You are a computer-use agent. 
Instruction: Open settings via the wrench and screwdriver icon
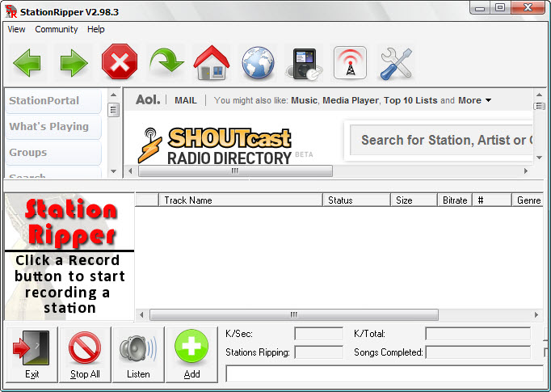point(396,63)
